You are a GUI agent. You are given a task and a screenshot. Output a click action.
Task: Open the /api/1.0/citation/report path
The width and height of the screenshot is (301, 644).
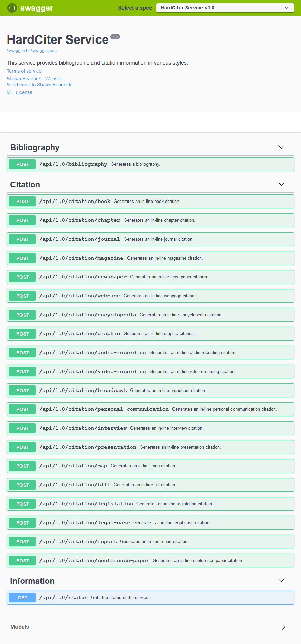(x=78, y=542)
